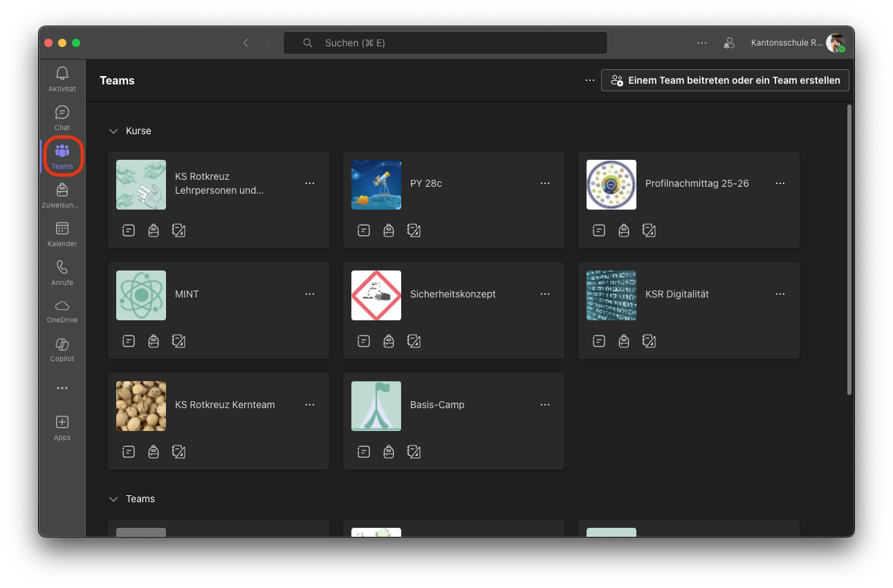This screenshot has height=588, width=893.
Task: Open classwork ruler icon on Profilnachmittag 25-26
Action: pyautogui.click(x=649, y=230)
